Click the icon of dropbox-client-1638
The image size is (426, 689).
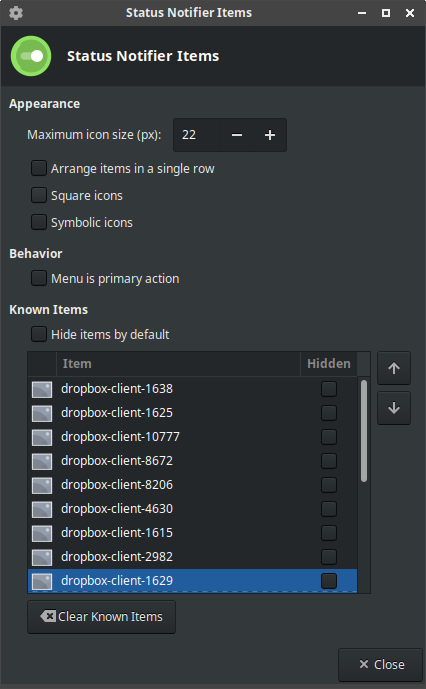coord(42,389)
